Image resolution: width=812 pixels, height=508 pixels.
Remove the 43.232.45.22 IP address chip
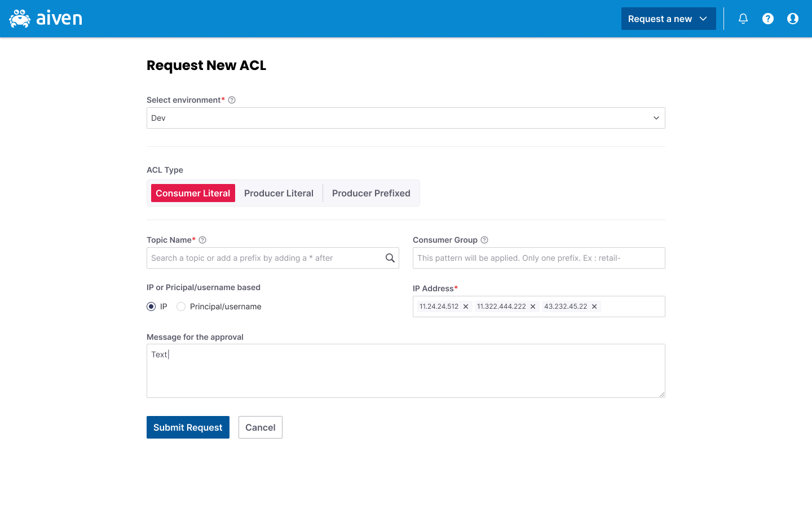tap(594, 306)
